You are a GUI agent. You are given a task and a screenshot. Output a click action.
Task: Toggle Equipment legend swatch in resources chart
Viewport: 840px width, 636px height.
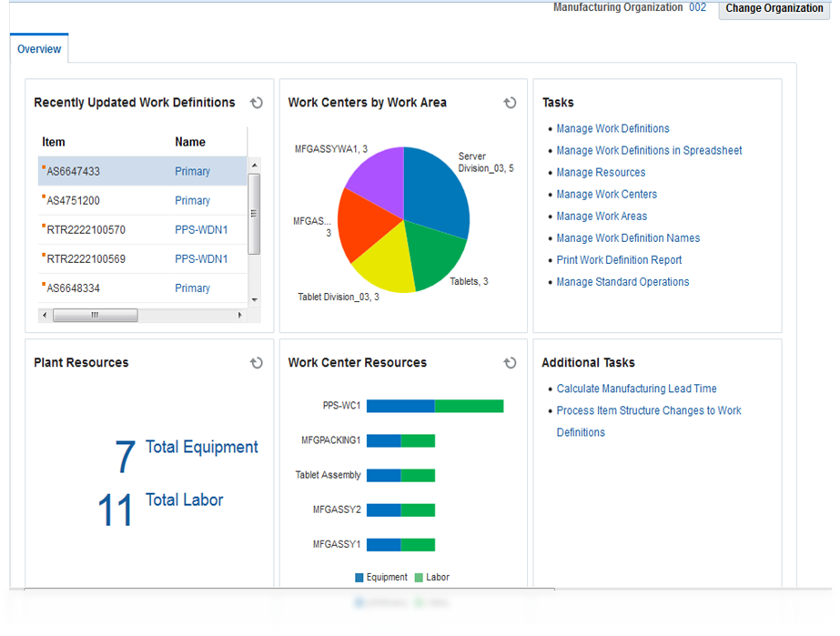tap(359, 577)
